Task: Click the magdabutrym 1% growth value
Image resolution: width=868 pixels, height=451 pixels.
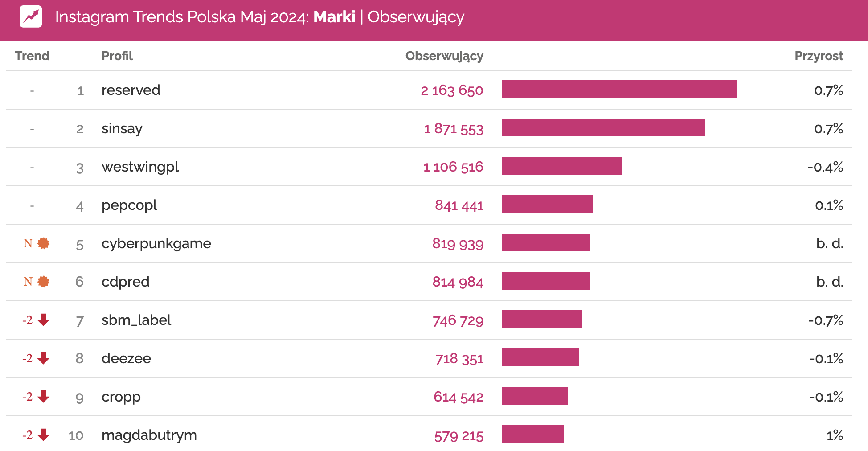Action: click(835, 435)
